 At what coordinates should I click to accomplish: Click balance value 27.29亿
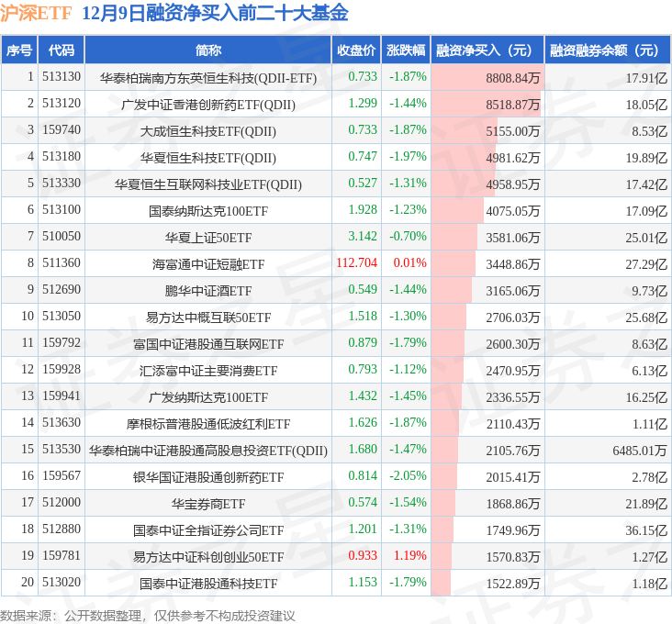click(646, 264)
